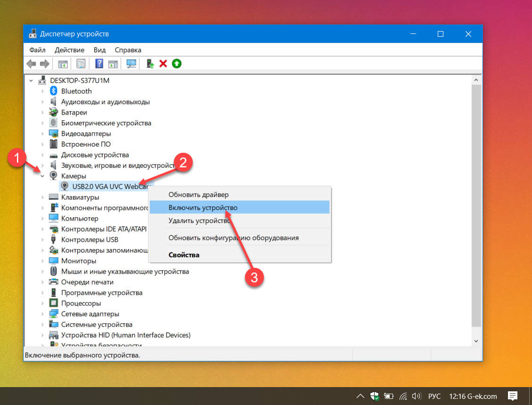
Task: Open the Wi-Fi network tray icon
Action: tap(403, 396)
